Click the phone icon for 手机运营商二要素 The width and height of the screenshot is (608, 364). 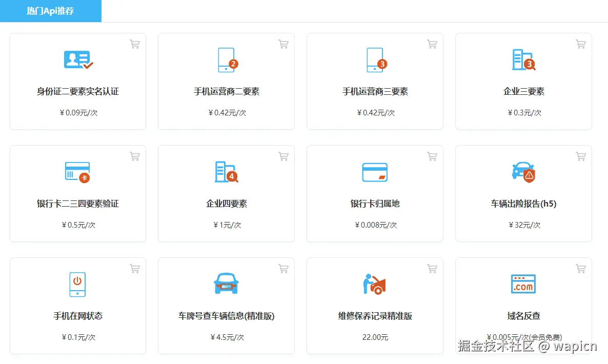226,60
